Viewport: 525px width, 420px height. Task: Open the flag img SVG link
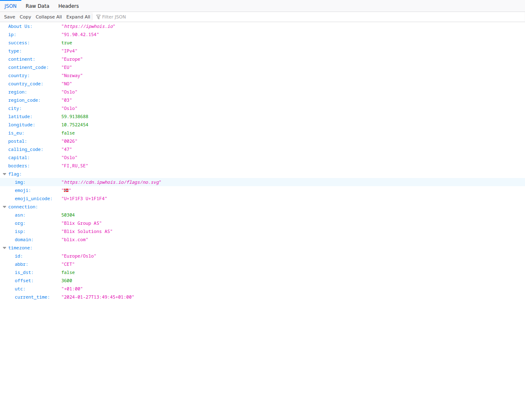(x=111, y=182)
